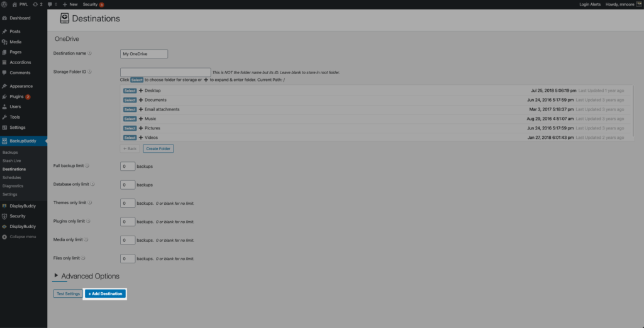The height and width of the screenshot is (328, 644).
Task: Click the Plugins only limit field
Action: pyautogui.click(x=128, y=222)
